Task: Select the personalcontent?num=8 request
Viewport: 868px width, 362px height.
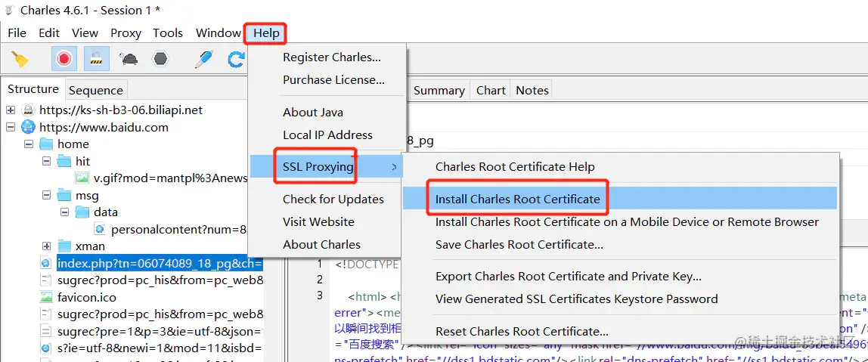Action: click(x=178, y=229)
